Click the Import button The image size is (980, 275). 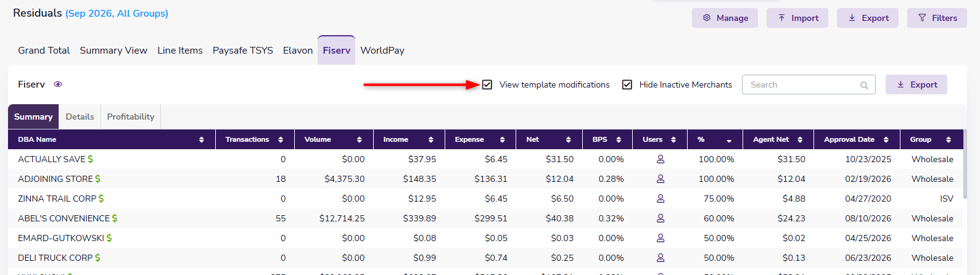tap(797, 18)
